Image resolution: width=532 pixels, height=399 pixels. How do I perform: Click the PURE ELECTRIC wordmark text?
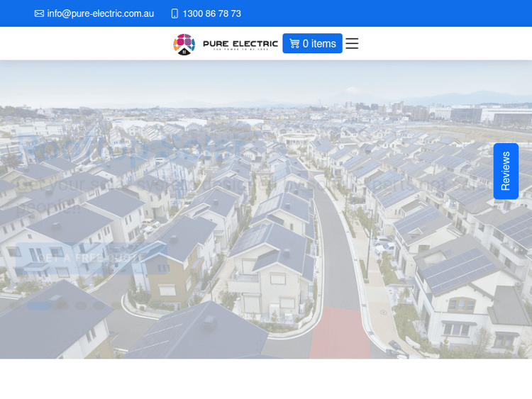[240, 43]
